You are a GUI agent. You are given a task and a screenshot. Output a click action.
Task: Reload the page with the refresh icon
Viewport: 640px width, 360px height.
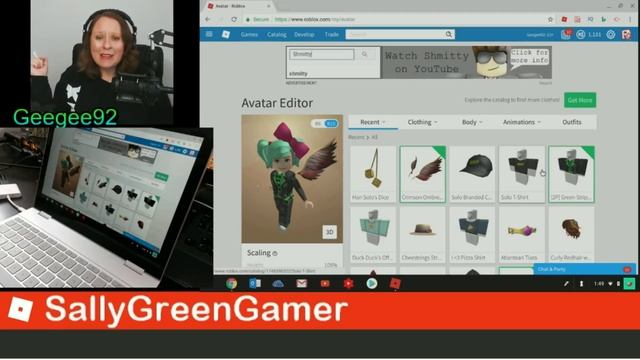[x=234, y=19]
